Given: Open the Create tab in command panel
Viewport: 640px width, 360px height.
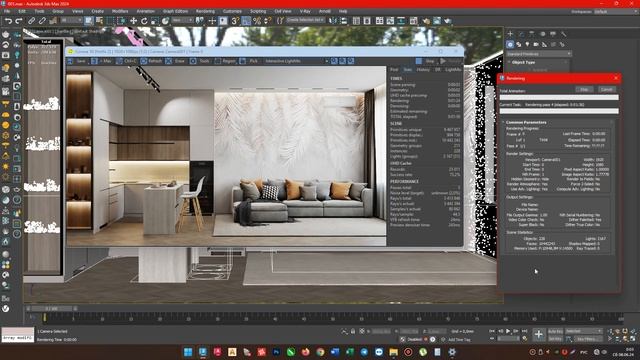Looking at the screenshot, I should [x=510, y=34].
